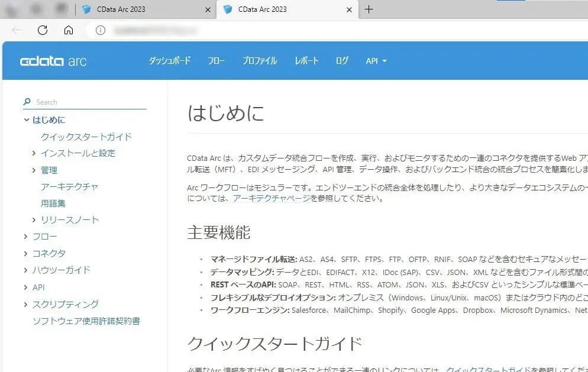
Task: Open ソフトウェア使用許諾契約書 in sidebar
Action: coord(86,321)
